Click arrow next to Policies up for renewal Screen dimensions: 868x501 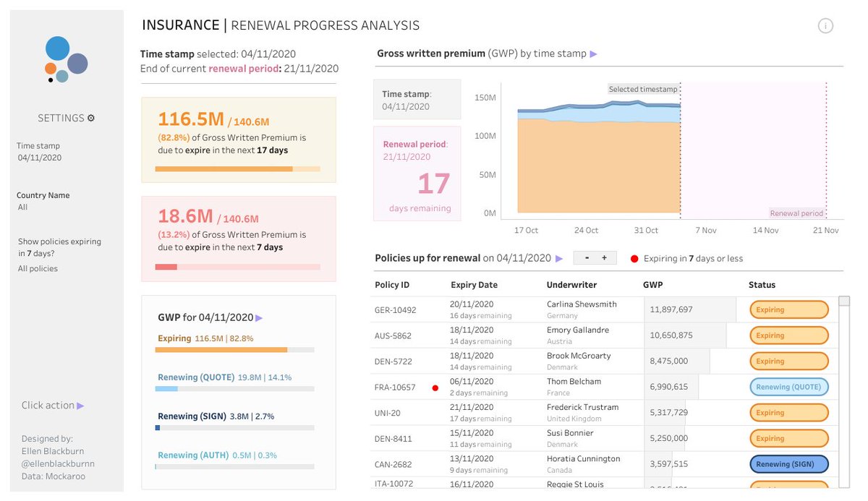558,259
